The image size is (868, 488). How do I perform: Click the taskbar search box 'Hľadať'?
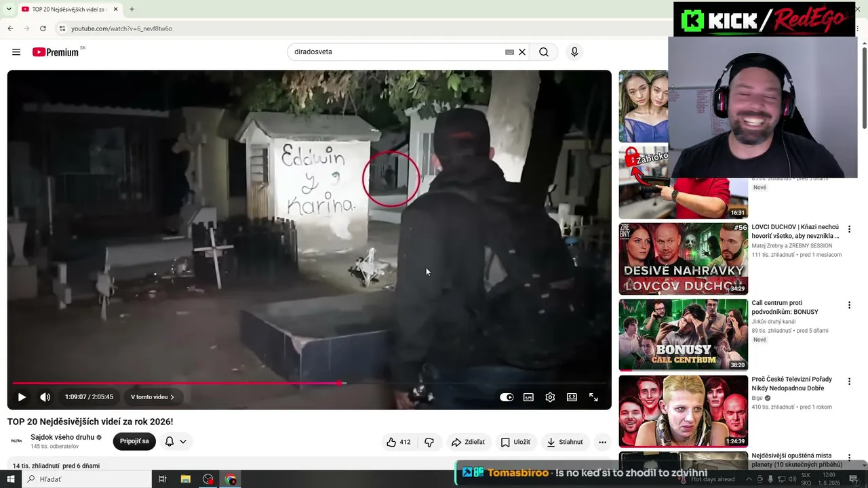tap(87, 479)
